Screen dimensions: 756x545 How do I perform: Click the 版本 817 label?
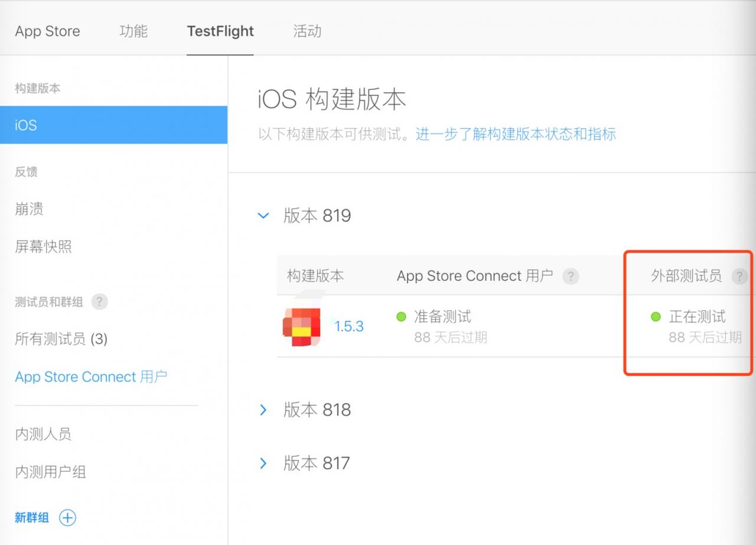tap(317, 463)
